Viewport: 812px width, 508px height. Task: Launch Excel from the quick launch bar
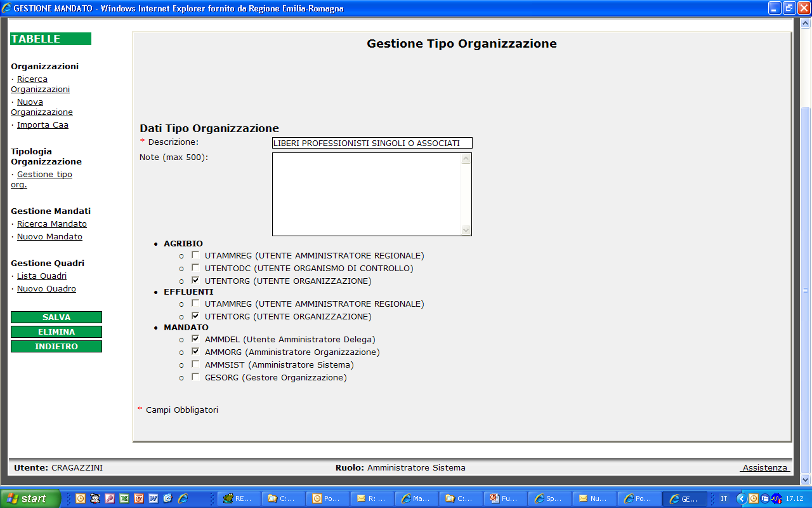(x=124, y=498)
